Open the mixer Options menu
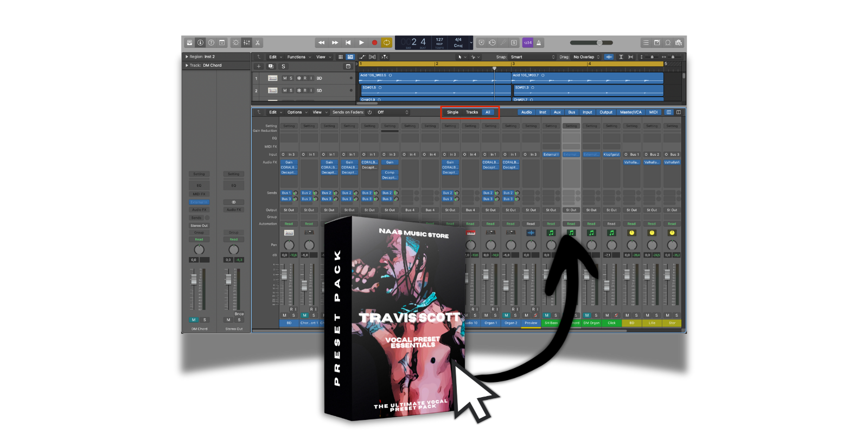 pos(295,112)
